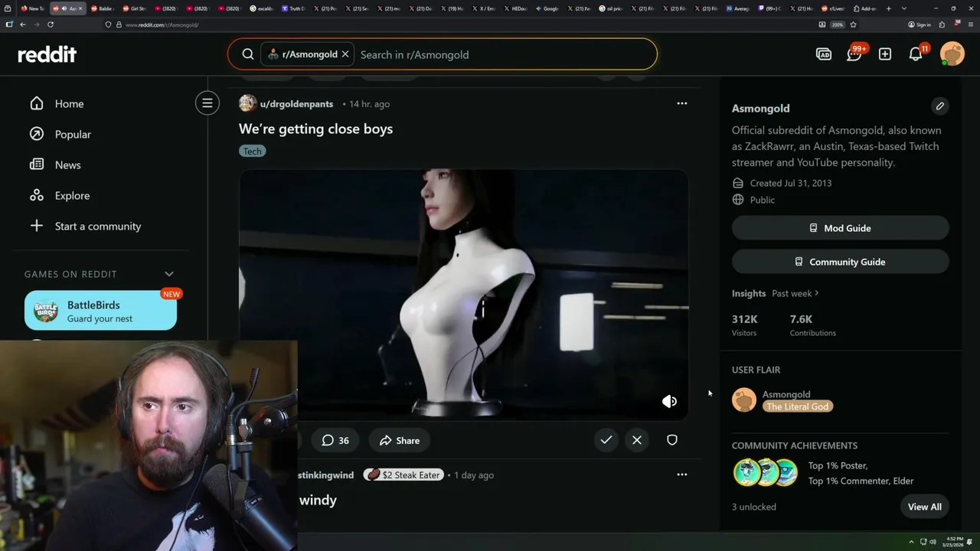Open the chat messages icon
The width and height of the screenshot is (980, 551).
coord(854,54)
